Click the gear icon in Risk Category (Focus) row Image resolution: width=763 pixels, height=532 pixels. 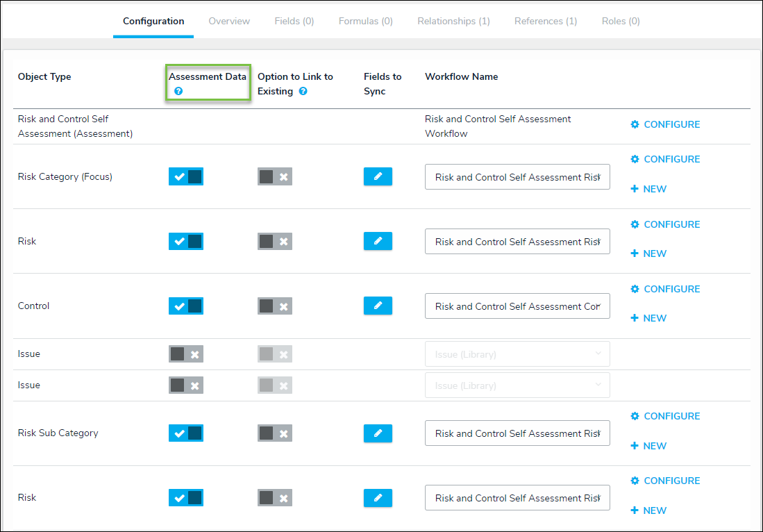(x=635, y=159)
